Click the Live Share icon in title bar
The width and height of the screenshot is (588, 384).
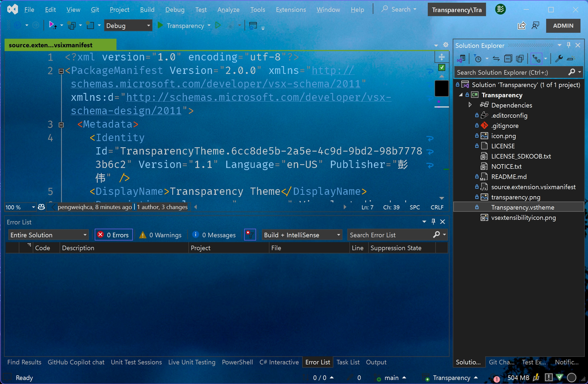click(521, 26)
